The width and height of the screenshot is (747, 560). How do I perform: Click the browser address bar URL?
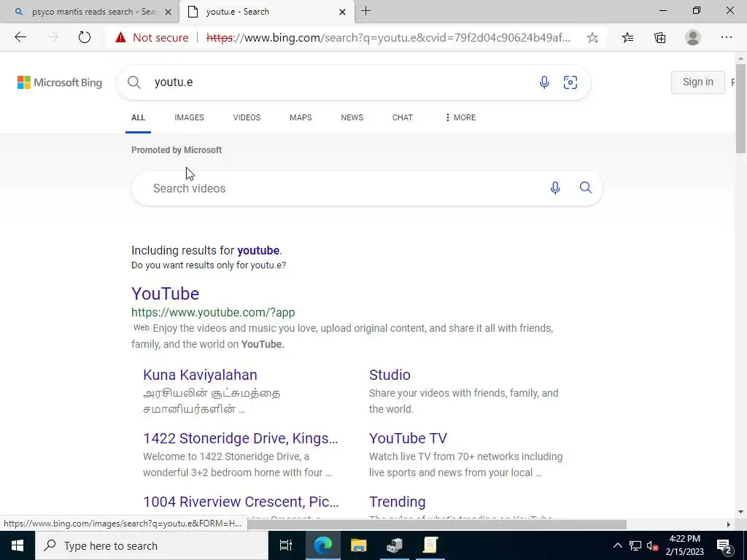point(388,38)
